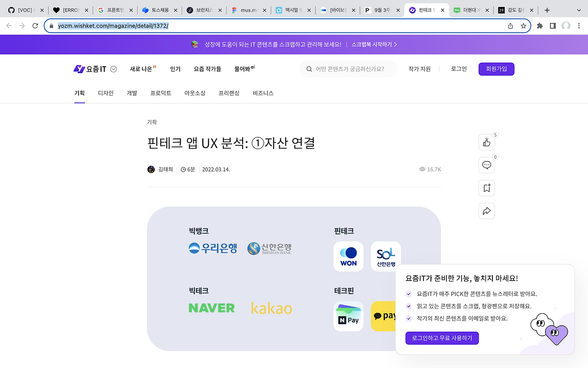Select the 프리랜싱 category tab
This screenshot has width=588, height=368.
(x=229, y=93)
